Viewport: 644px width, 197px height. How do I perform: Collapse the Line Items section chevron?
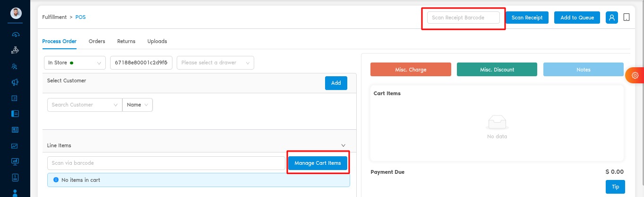coord(343,145)
